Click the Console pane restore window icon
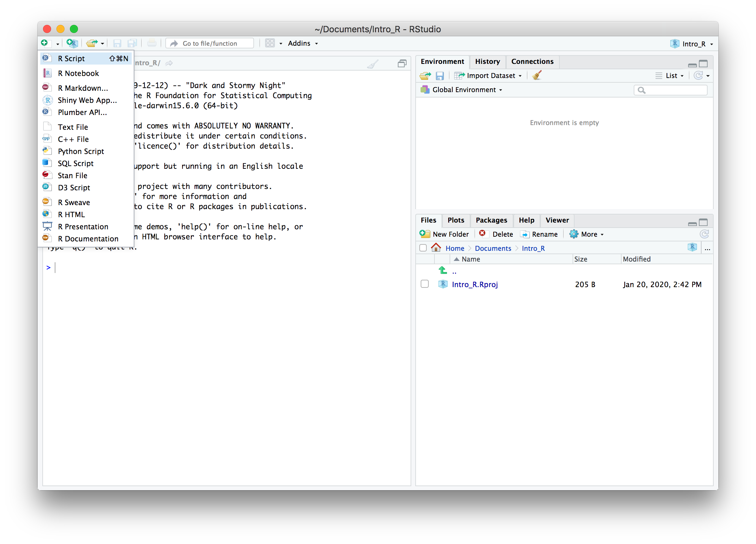This screenshot has width=756, height=544. (x=402, y=63)
